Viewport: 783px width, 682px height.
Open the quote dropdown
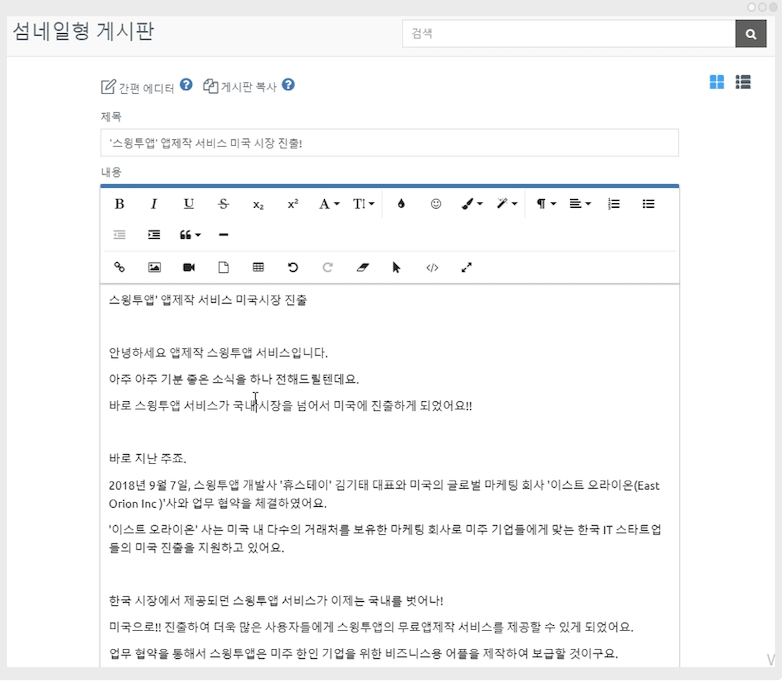click(x=190, y=235)
